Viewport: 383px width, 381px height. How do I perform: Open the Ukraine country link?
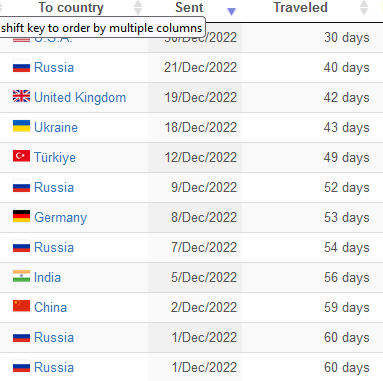pos(56,127)
